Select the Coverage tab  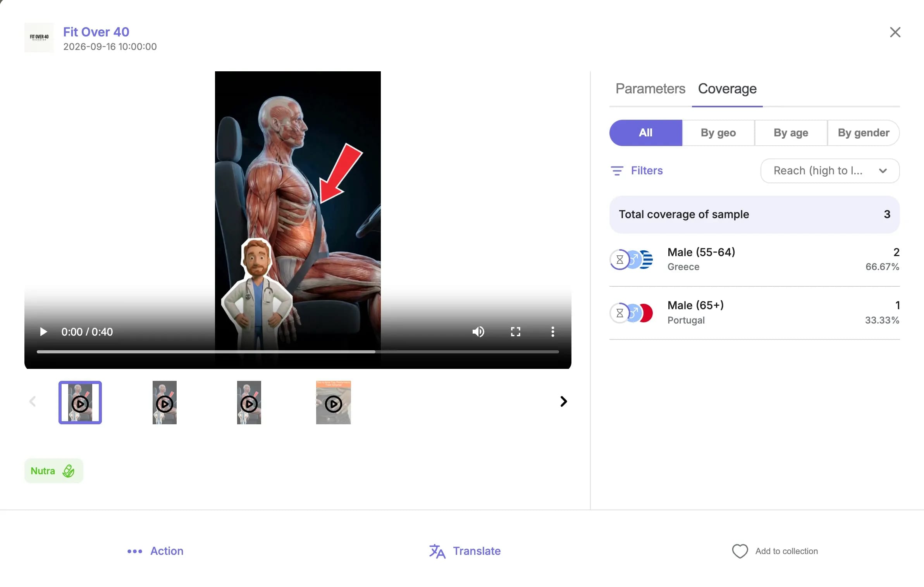point(727,89)
